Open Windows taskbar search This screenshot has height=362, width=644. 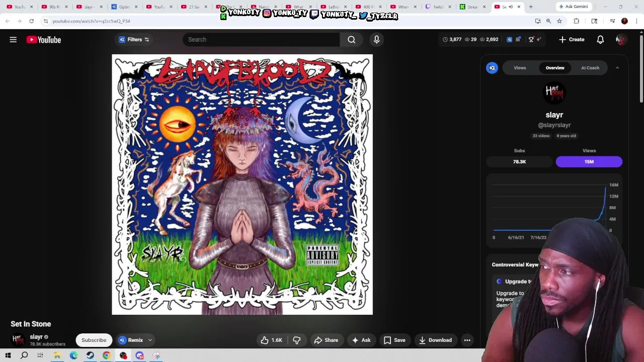point(24,355)
